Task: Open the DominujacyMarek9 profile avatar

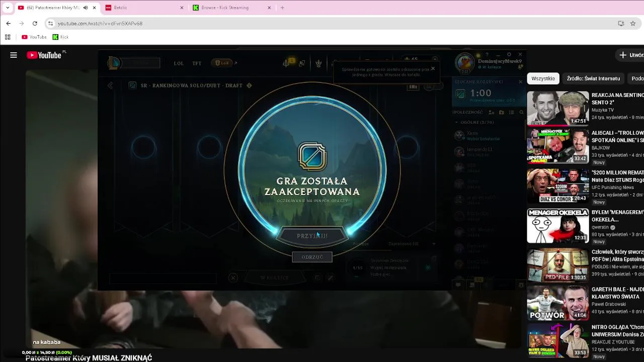Action: pyautogui.click(x=465, y=63)
